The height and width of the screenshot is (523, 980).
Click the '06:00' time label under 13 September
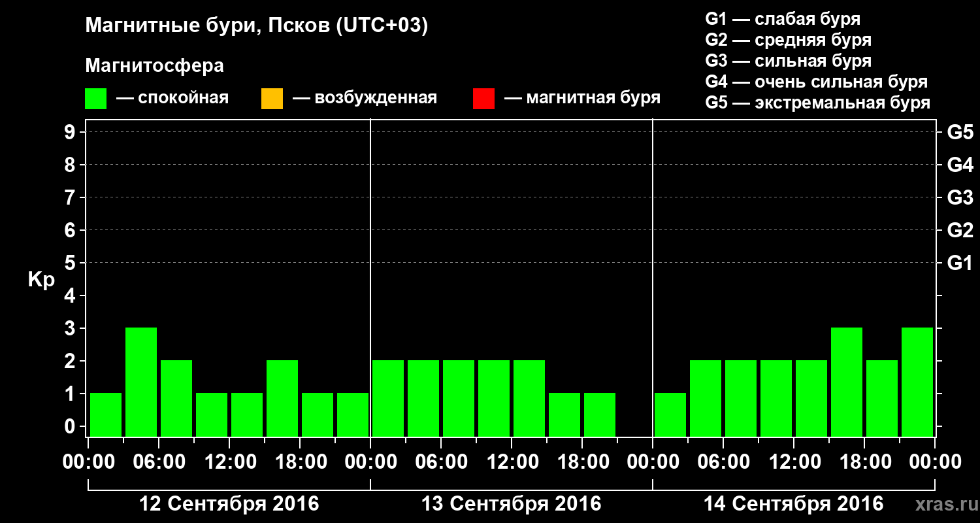coord(441,463)
